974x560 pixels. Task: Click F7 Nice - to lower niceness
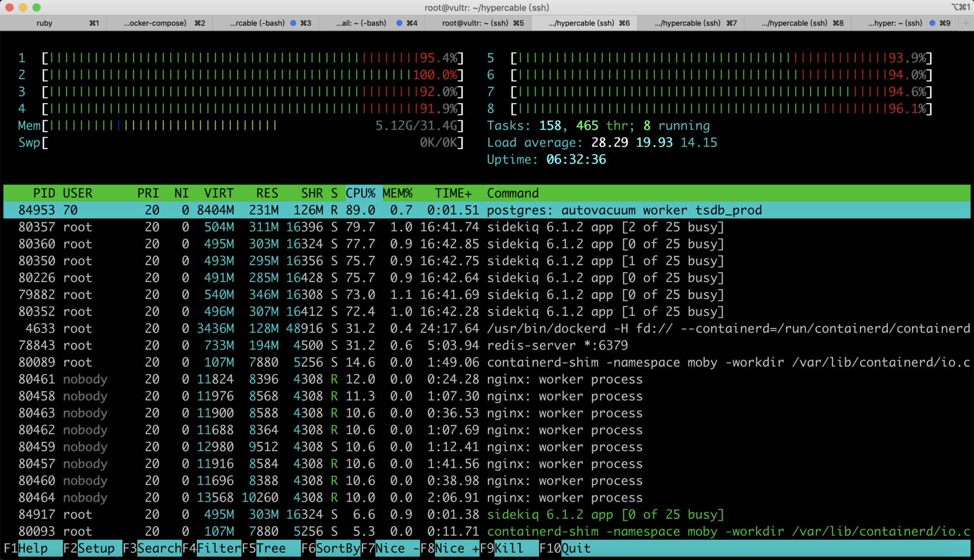point(390,548)
